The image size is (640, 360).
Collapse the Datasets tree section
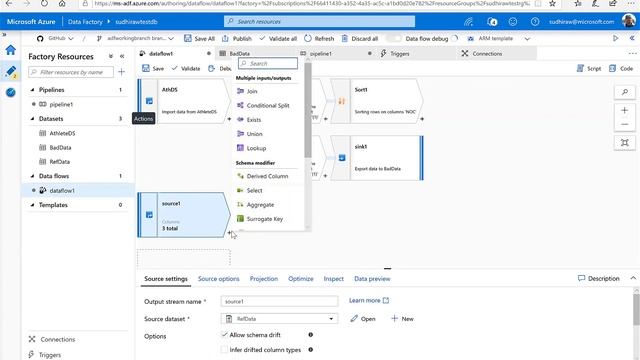pos(32,119)
